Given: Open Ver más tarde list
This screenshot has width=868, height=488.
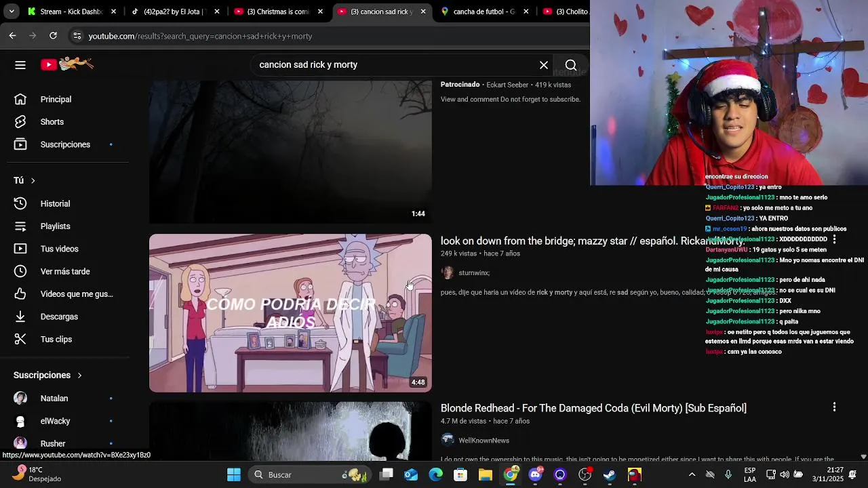Looking at the screenshot, I should (x=68, y=272).
